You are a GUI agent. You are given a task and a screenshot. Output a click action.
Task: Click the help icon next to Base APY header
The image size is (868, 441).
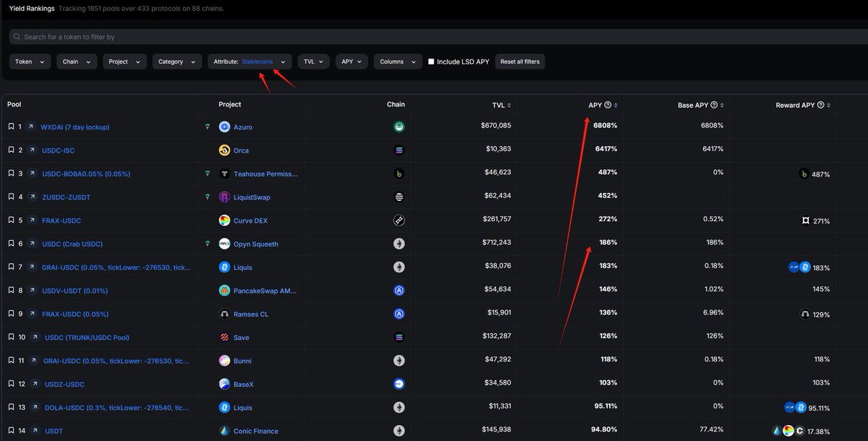pyautogui.click(x=715, y=105)
